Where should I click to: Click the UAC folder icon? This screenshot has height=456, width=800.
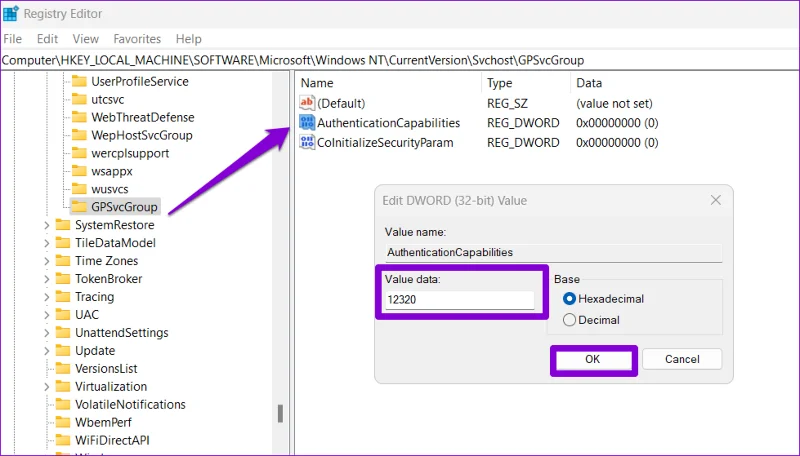pyautogui.click(x=63, y=314)
